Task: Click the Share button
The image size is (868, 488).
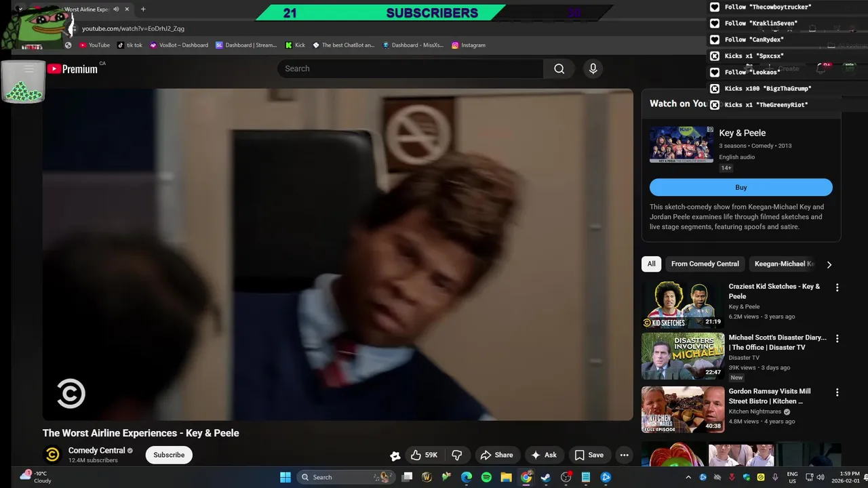Action: pyautogui.click(x=497, y=455)
